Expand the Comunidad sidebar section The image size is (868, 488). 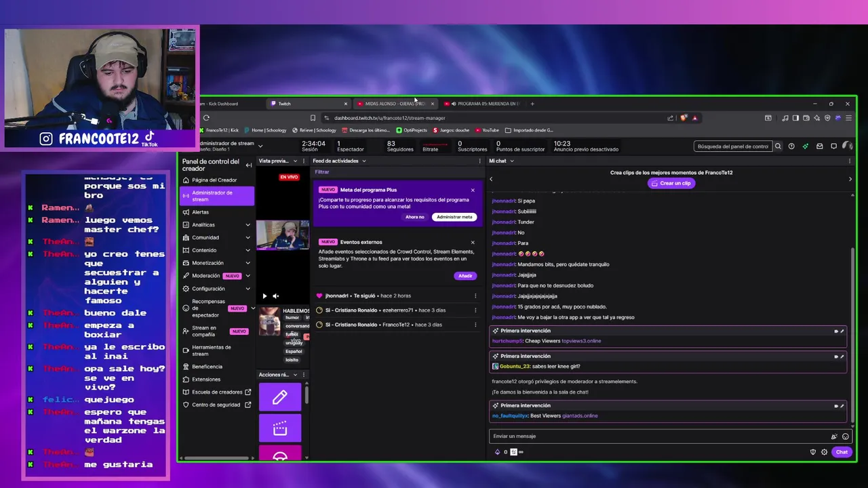pyautogui.click(x=248, y=238)
